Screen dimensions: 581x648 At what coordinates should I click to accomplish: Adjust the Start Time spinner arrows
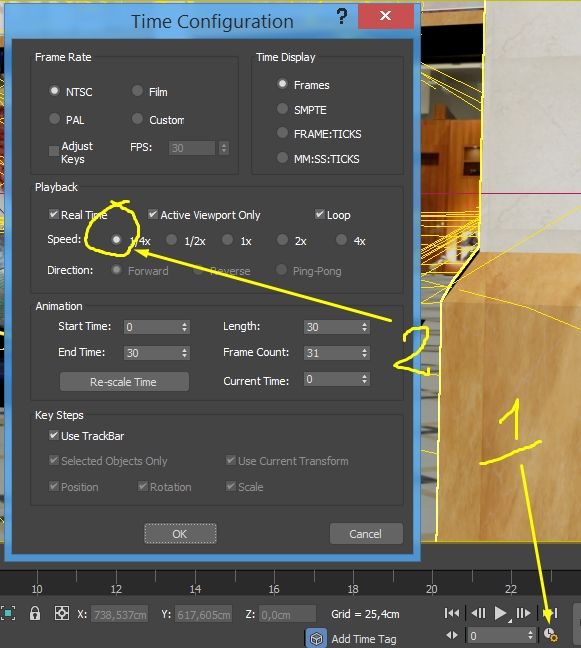click(185, 327)
